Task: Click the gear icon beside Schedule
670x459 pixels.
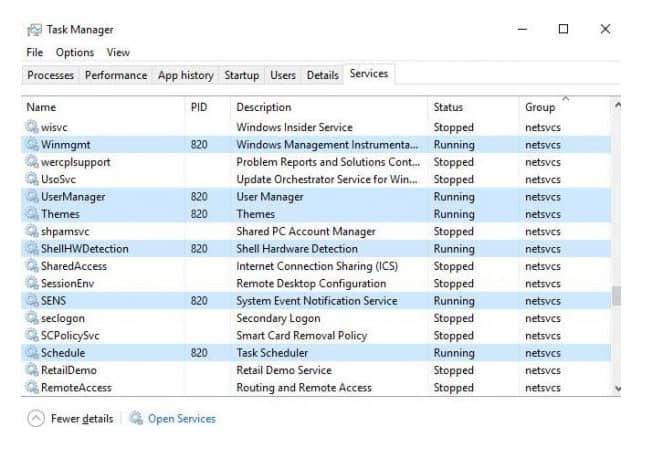Action: point(32,353)
